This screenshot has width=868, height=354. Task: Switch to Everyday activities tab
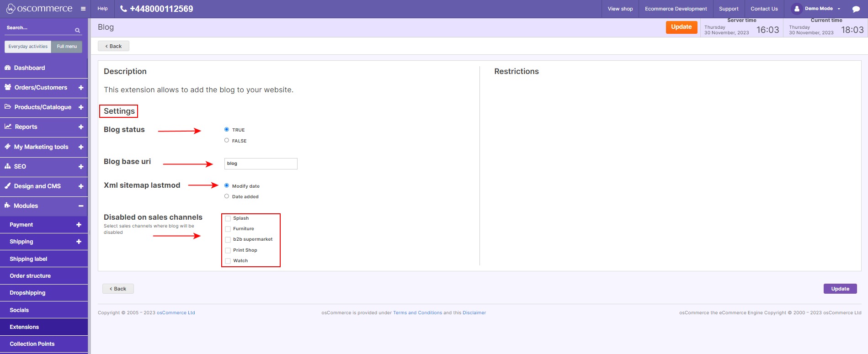point(28,47)
